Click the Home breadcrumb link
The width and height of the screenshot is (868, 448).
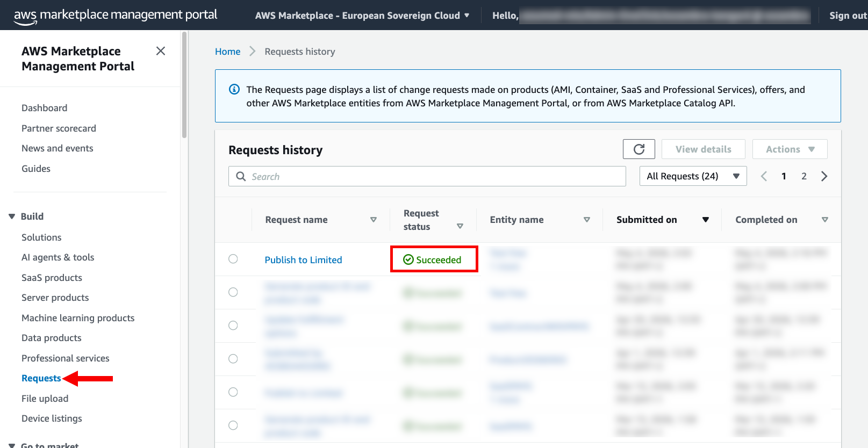click(228, 52)
